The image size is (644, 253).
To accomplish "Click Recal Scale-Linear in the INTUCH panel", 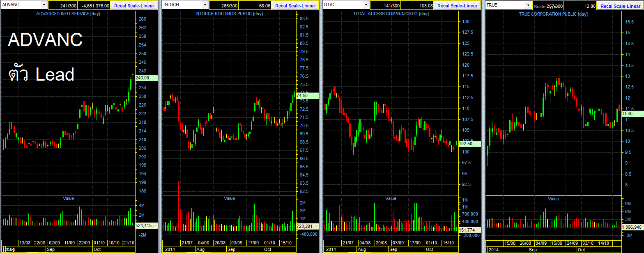I will [x=295, y=6].
